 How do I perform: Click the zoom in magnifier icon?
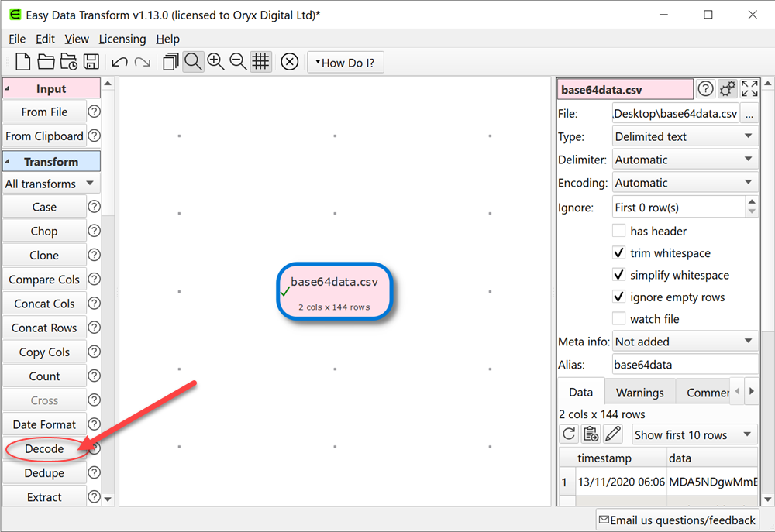coord(215,63)
